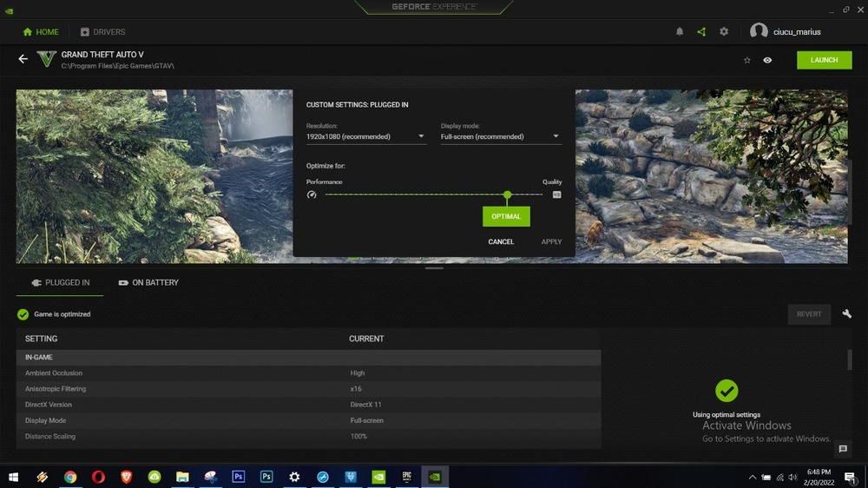Toggle the eye visibility icon
This screenshot has width=868, height=488.
click(767, 60)
